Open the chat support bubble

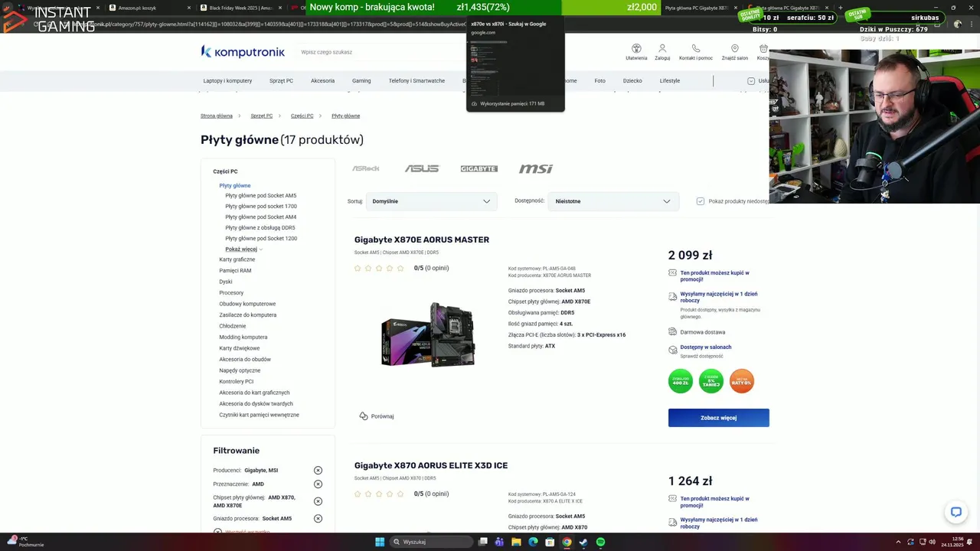(x=956, y=512)
